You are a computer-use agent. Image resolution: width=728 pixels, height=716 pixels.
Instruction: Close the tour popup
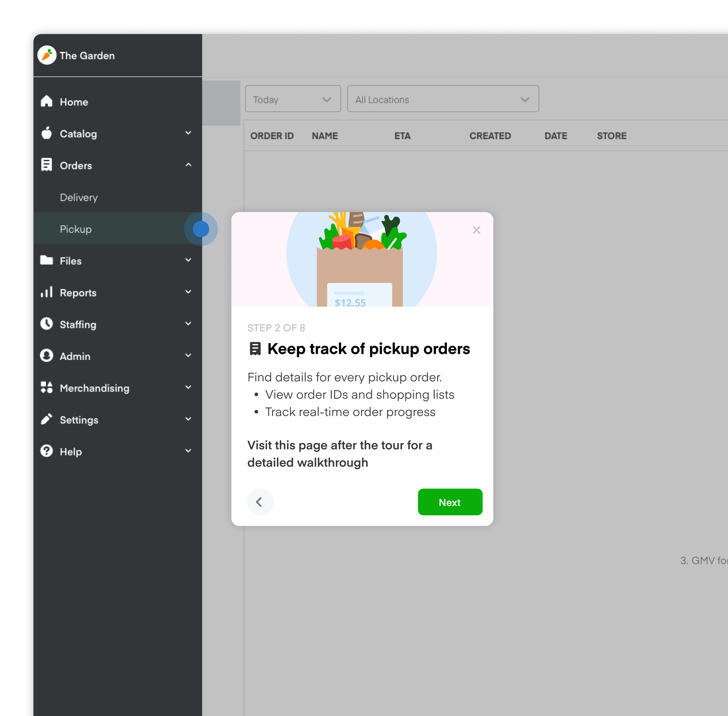pyautogui.click(x=476, y=230)
